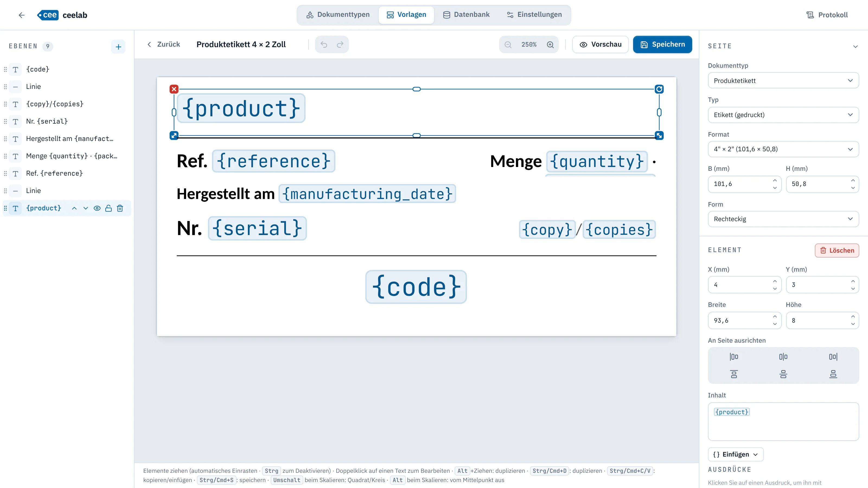The image size is (868, 488).
Task: Align element to right of page
Action: (833, 357)
